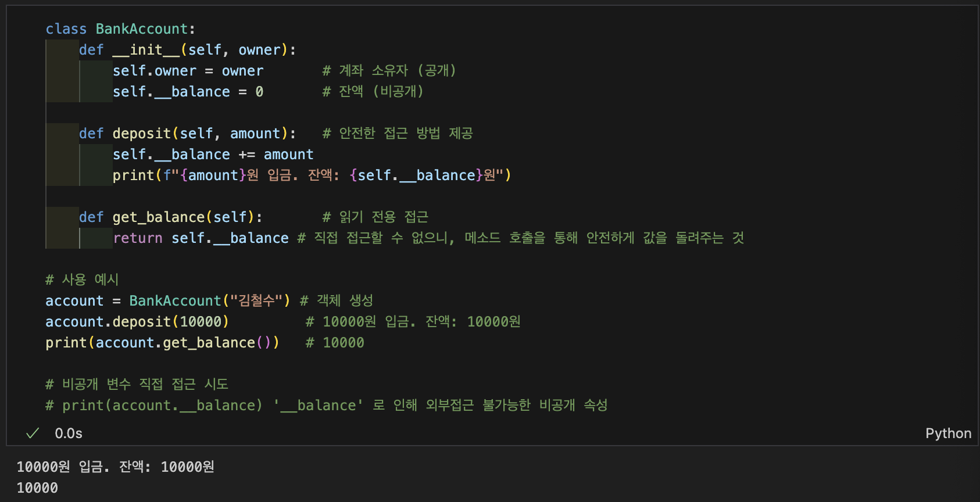This screenshot has height=502, width=980.
Task: Click the 'def get_balance(self):' line
Action: [171, 217]
